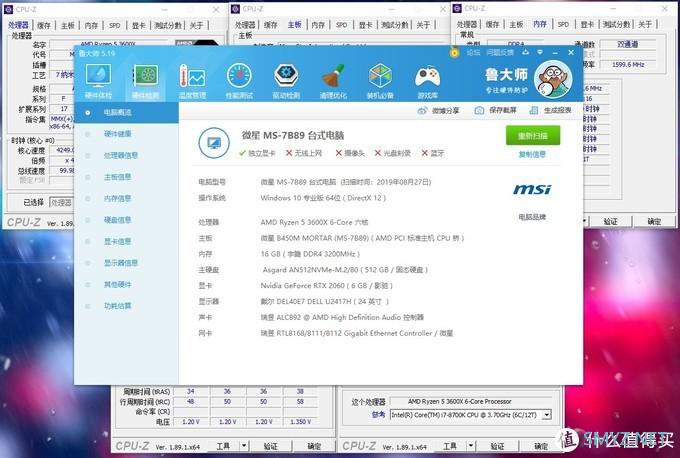680x458 pixels.
Task: Click the monitor icon beside 微星 MS-7B89 title
Action: click(214, 143)
